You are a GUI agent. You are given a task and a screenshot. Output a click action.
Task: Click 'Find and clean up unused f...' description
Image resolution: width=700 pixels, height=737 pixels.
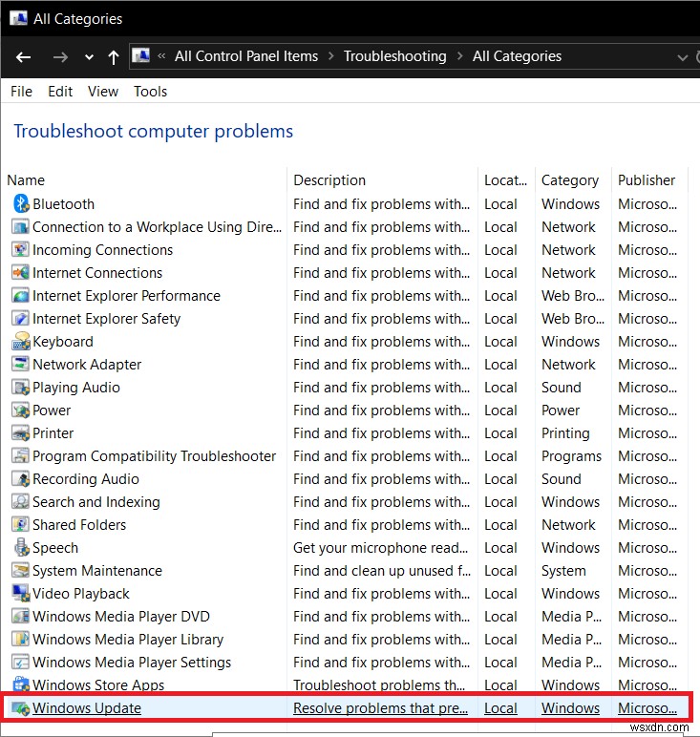[382, 570]
